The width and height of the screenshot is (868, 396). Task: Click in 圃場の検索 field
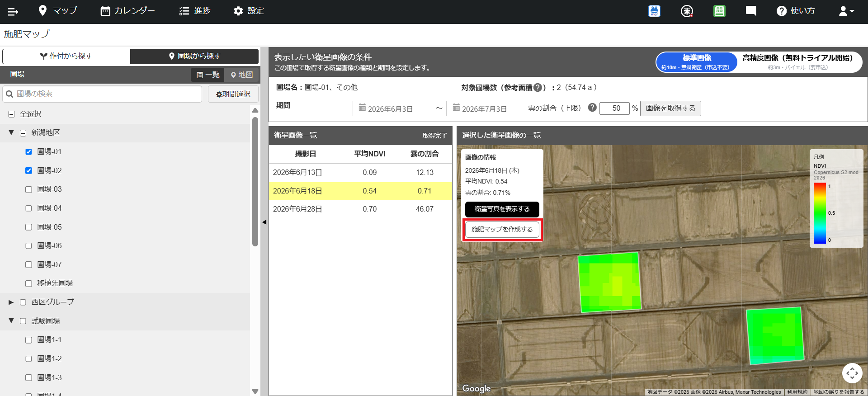coord(102,94)
